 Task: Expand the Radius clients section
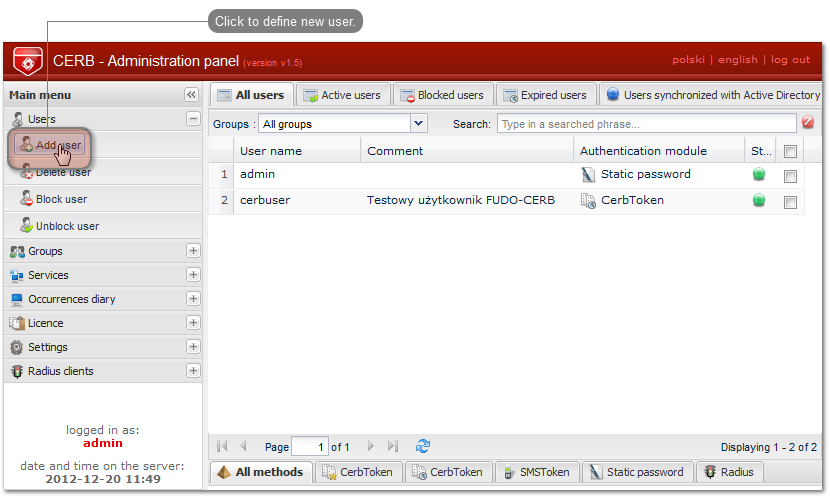[193, 371]
